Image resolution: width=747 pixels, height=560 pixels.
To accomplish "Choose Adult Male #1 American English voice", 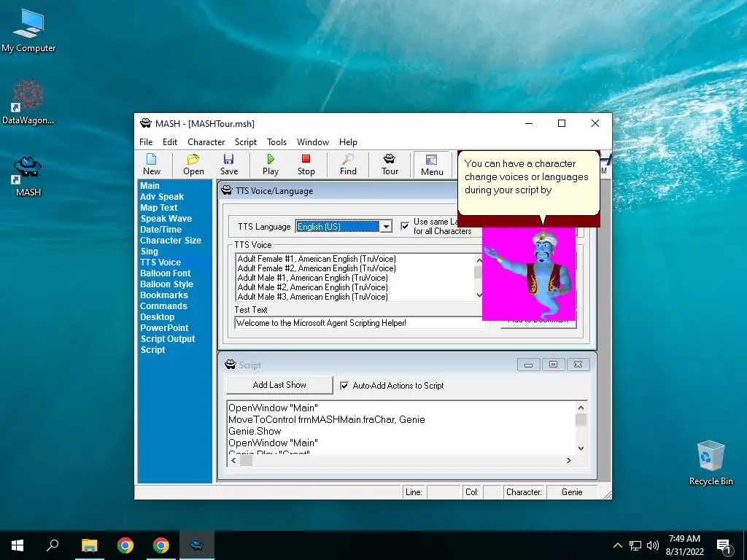I will tap(312, 278).
